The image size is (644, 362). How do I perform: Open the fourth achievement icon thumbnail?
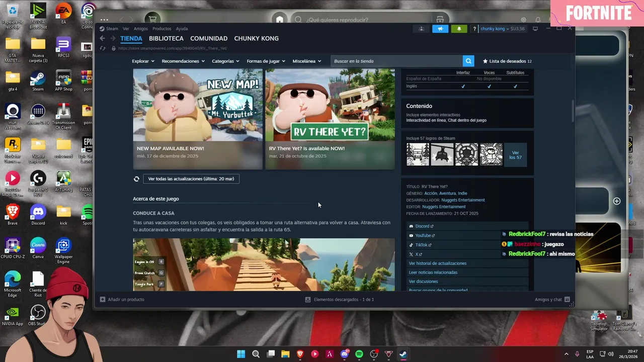pos(491,154)
